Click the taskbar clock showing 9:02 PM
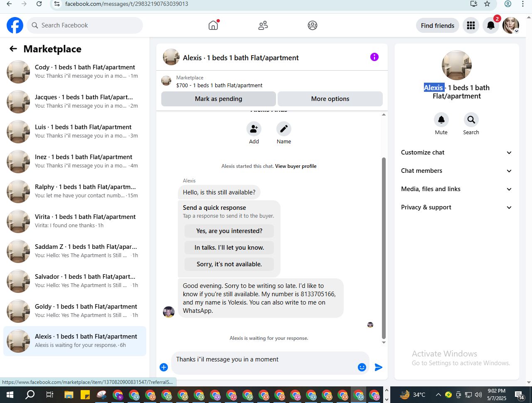The width and height of the screenshot is (532, 403). point(497,395)
